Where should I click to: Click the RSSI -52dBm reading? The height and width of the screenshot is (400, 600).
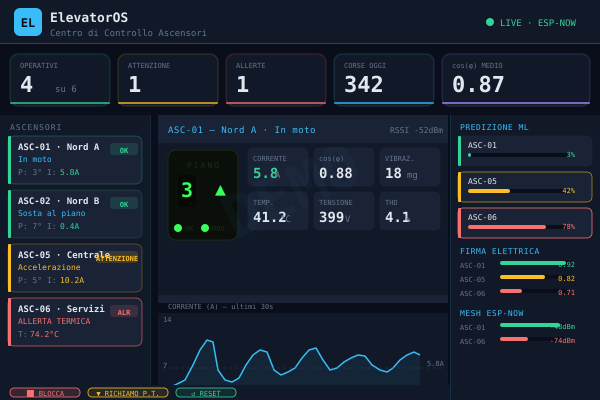click(x=416, y=130)
